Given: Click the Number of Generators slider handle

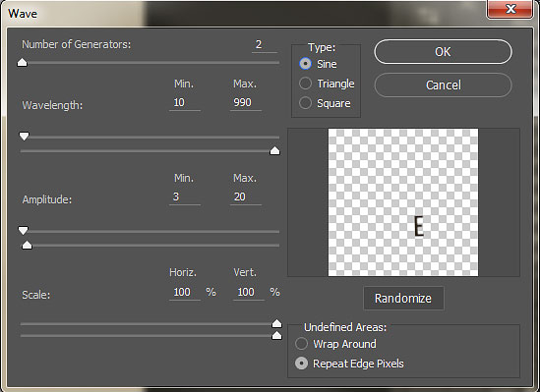Looking at the screenshot, I should tap(22, 62).
